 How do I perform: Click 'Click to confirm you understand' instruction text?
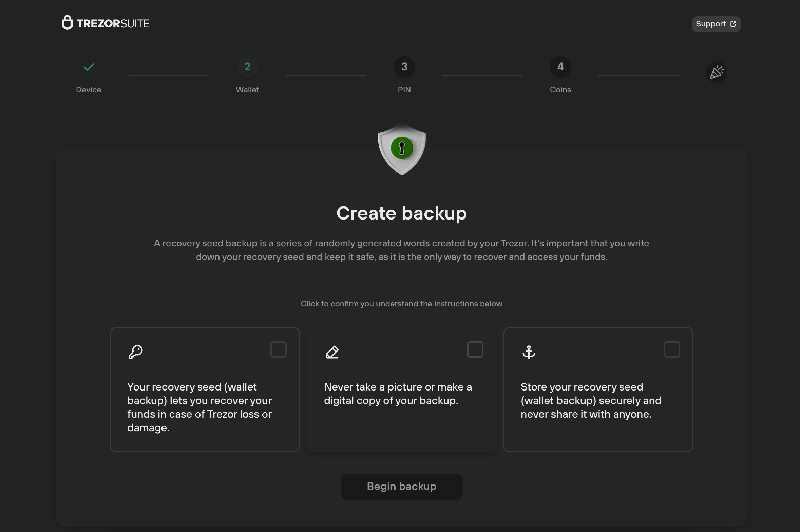click(401, 304)
